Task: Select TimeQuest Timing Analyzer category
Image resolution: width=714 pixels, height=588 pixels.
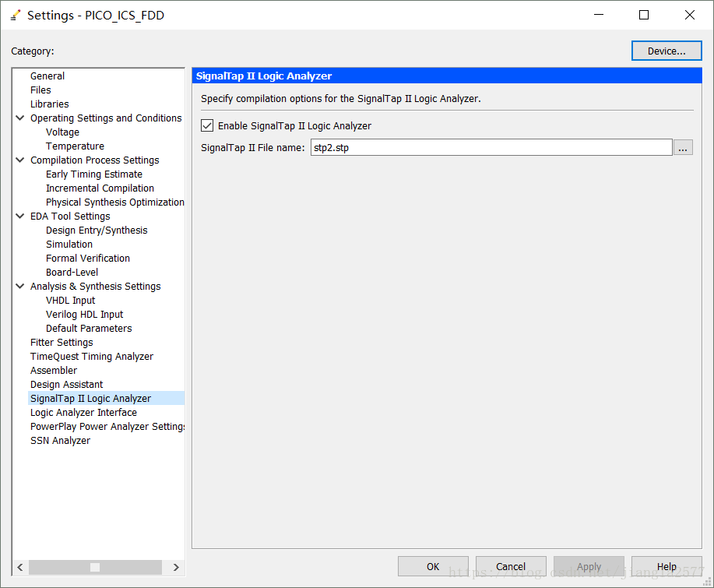Action: pyautogui.click(x=92, y=357)
